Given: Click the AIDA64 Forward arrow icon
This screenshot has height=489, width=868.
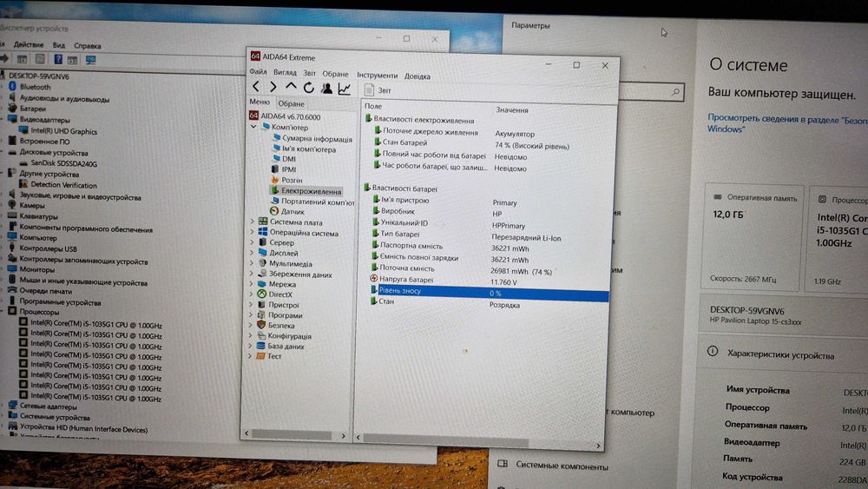Looking at the screenshot, I should click(273, 86).
